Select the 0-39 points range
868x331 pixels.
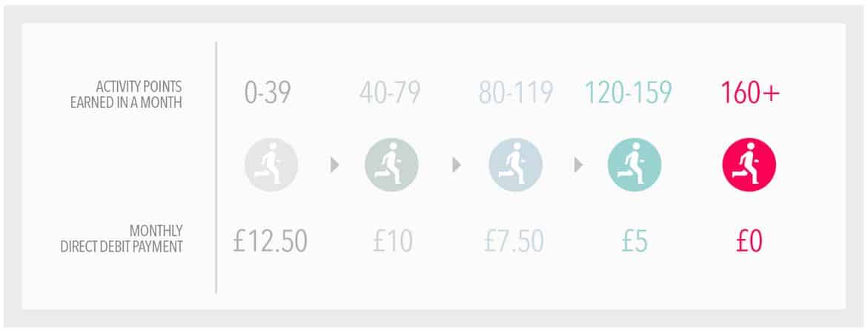click(268, 93)
